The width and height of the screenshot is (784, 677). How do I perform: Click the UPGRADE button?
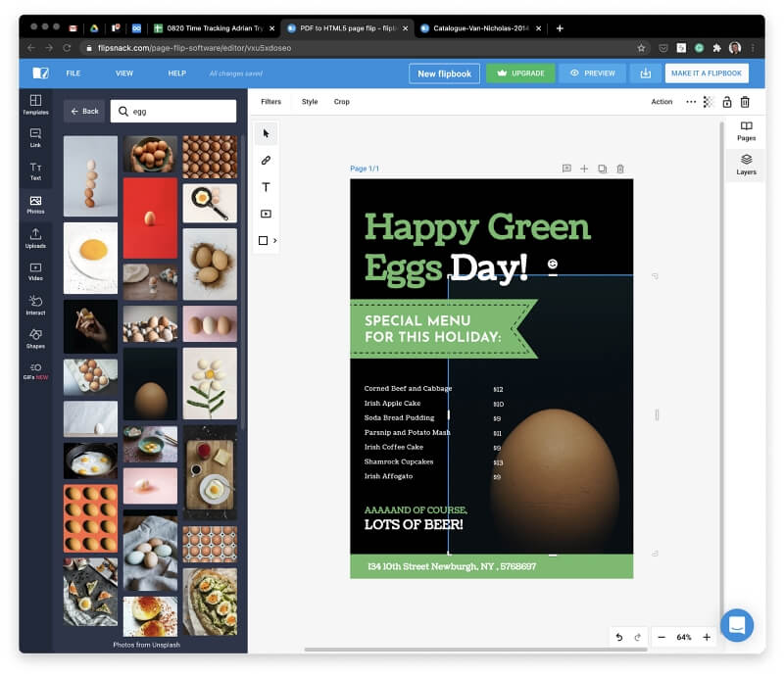[520, 73]
